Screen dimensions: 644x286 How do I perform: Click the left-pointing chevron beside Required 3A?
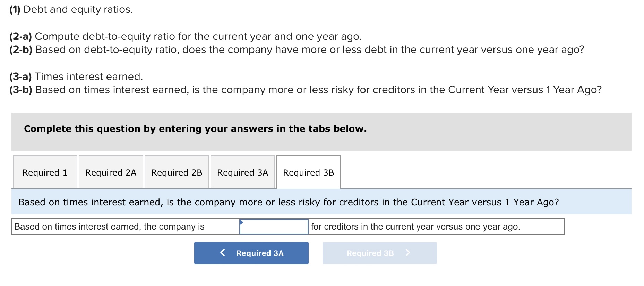(x=223, y=253)
